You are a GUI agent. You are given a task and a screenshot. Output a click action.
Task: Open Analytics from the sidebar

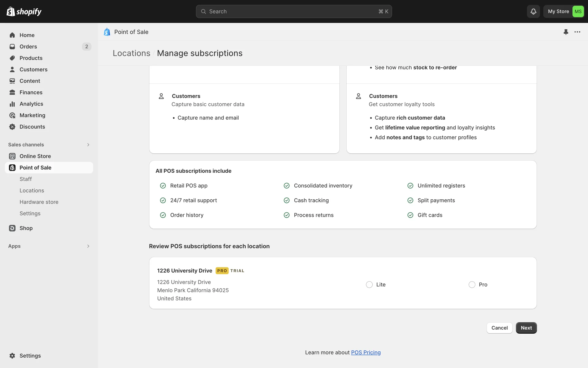pos(31,104)
